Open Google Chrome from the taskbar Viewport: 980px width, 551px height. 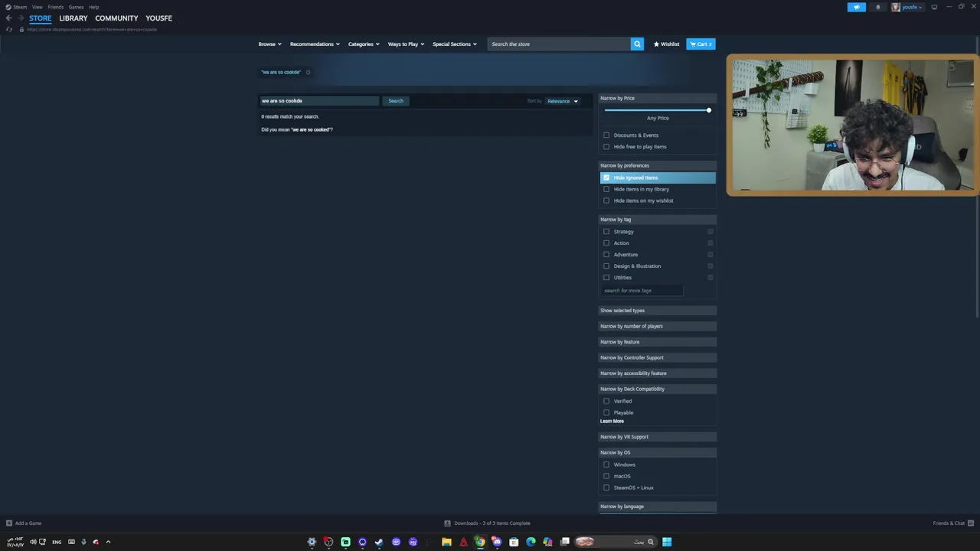click(x=480, y=542)
